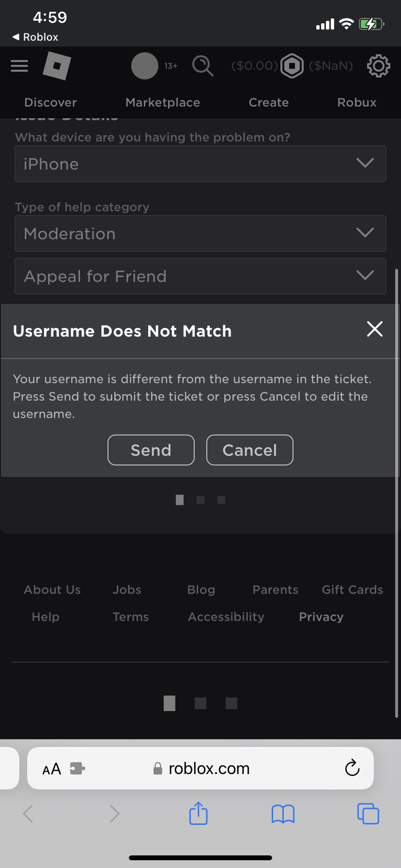Image resolution: width=401 pixels, height=868 pixels.
Task: Open the Privacy footer link
Action: pyautogui.click(x=321, y=617)
